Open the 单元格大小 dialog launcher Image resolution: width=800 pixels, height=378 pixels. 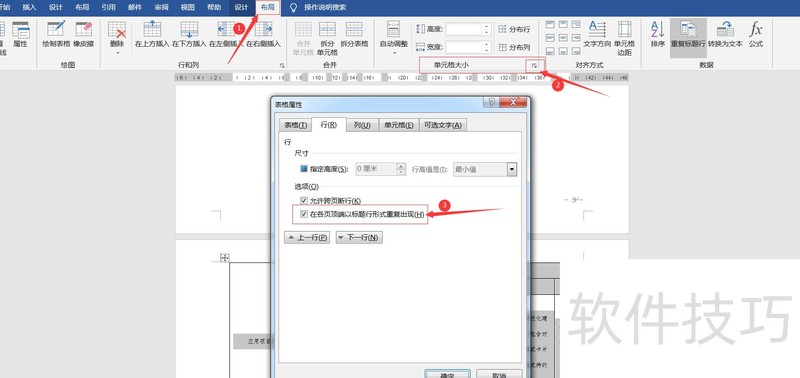coord(534,65)
